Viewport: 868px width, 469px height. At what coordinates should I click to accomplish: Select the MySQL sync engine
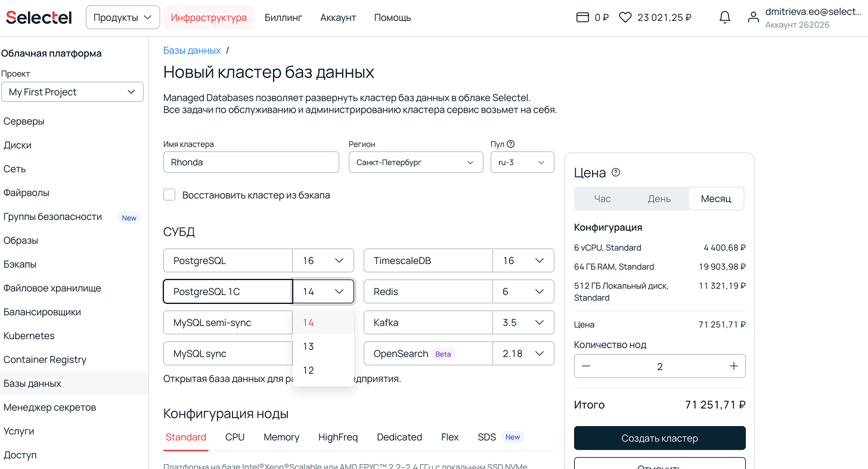point(228,353)
